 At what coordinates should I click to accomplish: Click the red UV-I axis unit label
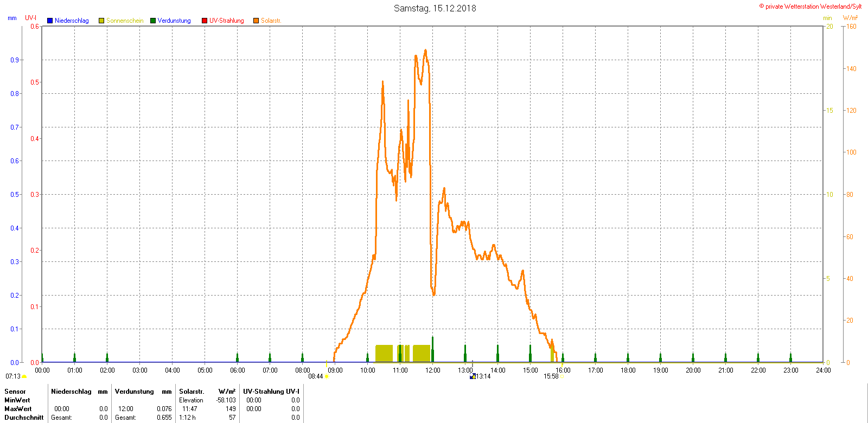(31, 18)
